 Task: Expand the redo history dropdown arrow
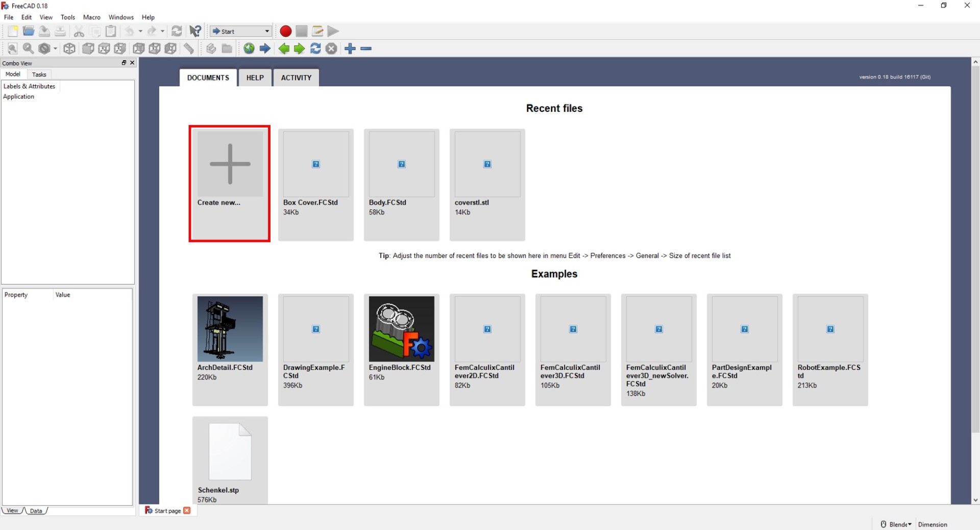(x=162, y=31)
